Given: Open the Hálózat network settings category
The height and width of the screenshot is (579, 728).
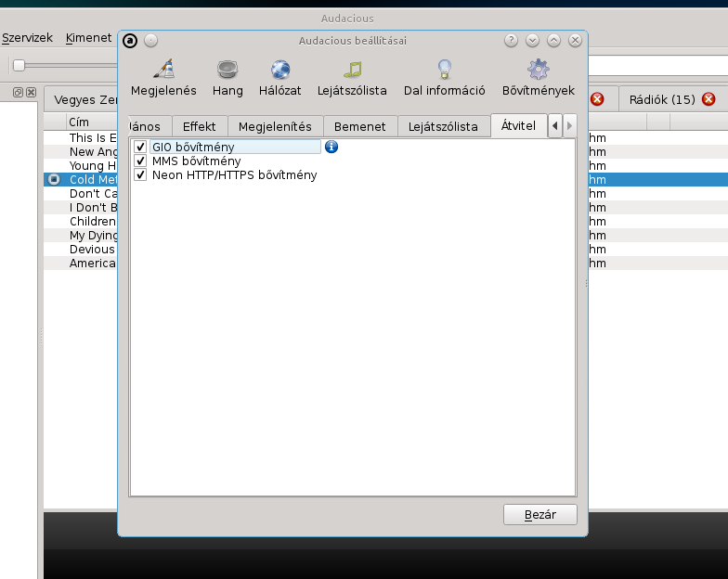Looking at the screenshot, I should tap(280, 78).
